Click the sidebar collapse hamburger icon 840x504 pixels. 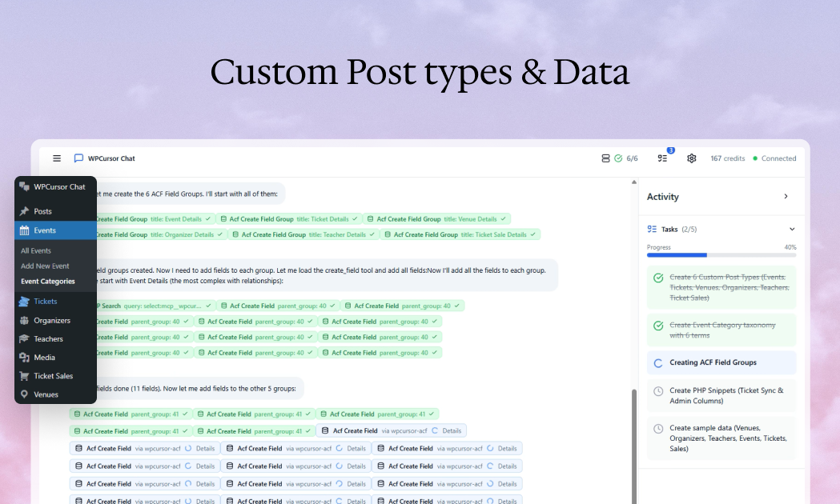coord(57,158)
